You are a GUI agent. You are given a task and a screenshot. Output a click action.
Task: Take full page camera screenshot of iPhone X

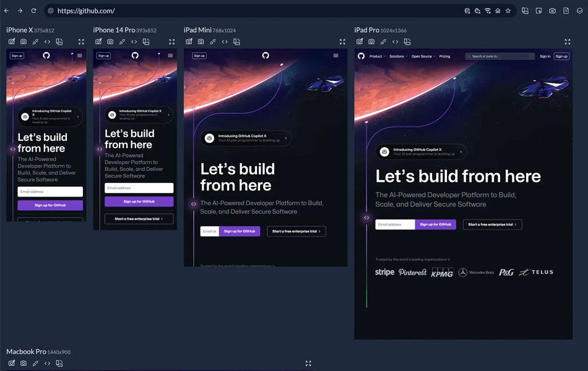tap(24, 41)
